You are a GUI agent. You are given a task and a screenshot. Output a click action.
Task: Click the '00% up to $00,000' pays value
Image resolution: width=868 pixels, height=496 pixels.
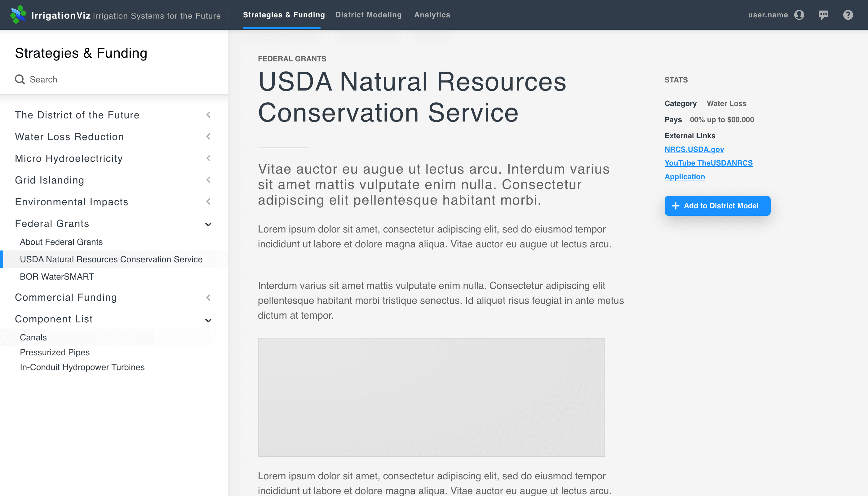(722, 120)
